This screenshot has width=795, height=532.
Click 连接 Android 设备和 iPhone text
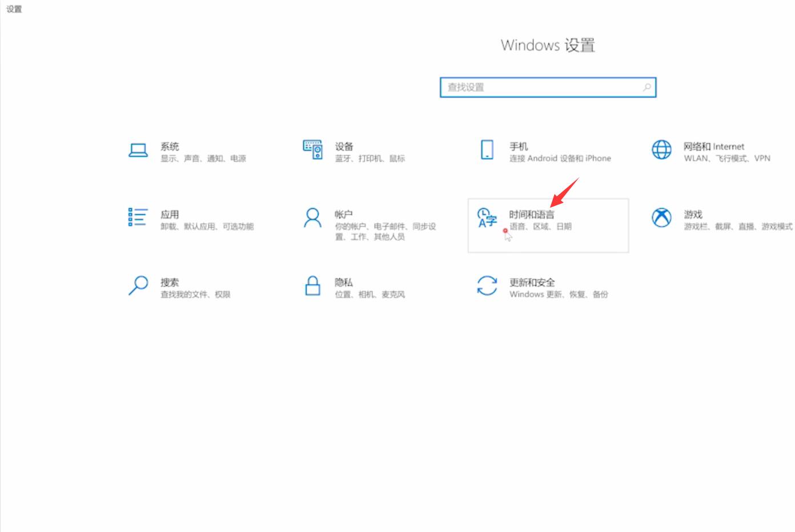560,158
